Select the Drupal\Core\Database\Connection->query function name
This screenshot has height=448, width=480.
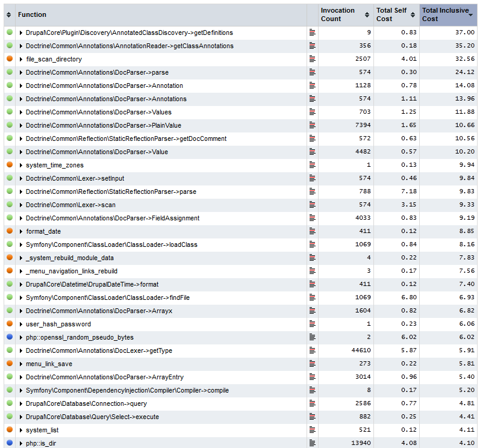tap(86, 403)
